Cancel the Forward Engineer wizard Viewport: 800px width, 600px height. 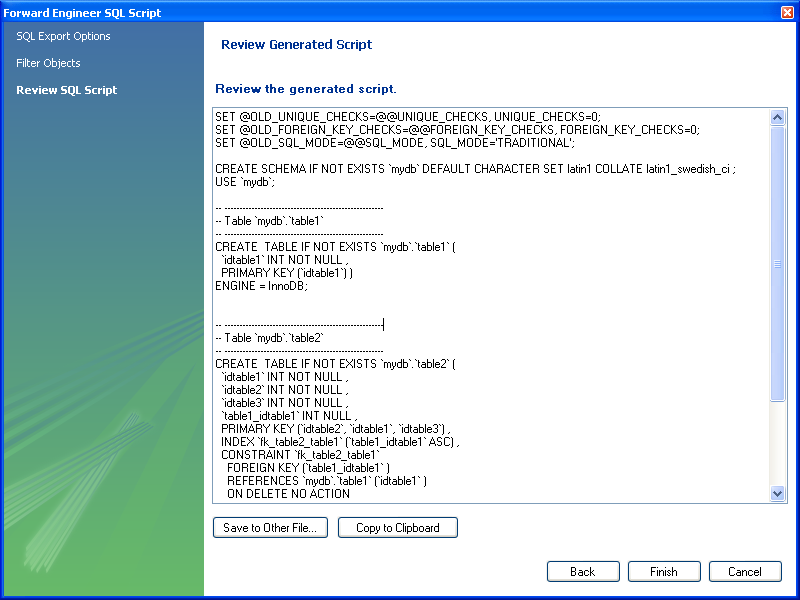(745, 571)
